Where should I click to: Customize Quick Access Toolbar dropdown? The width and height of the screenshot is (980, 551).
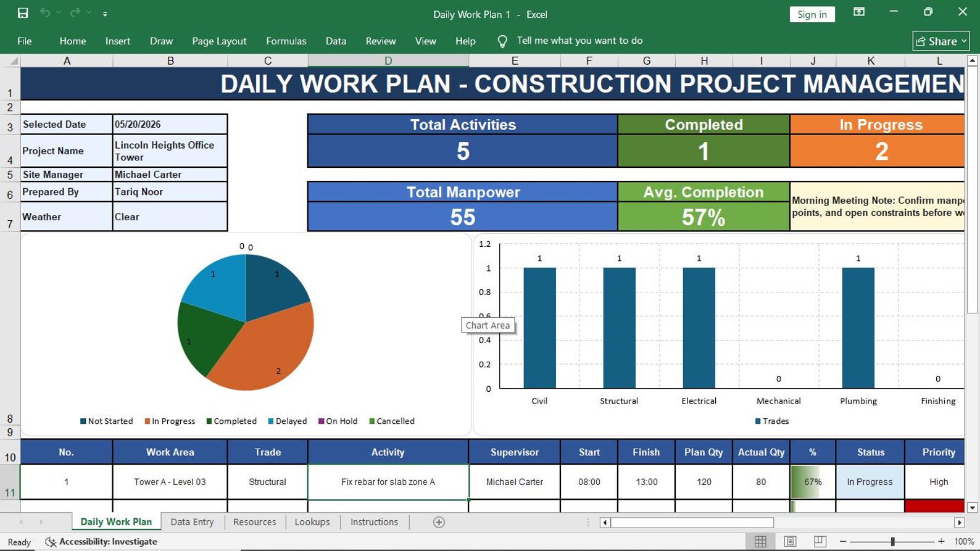105,14
